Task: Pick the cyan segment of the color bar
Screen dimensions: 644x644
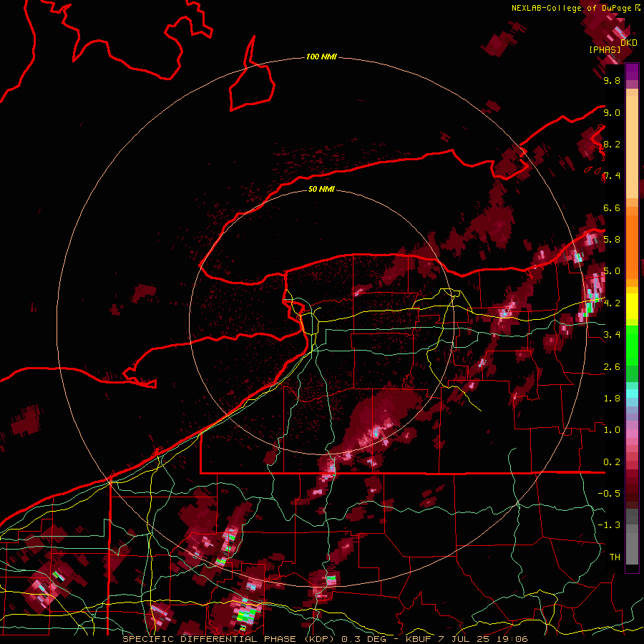Action: point(632,394)
